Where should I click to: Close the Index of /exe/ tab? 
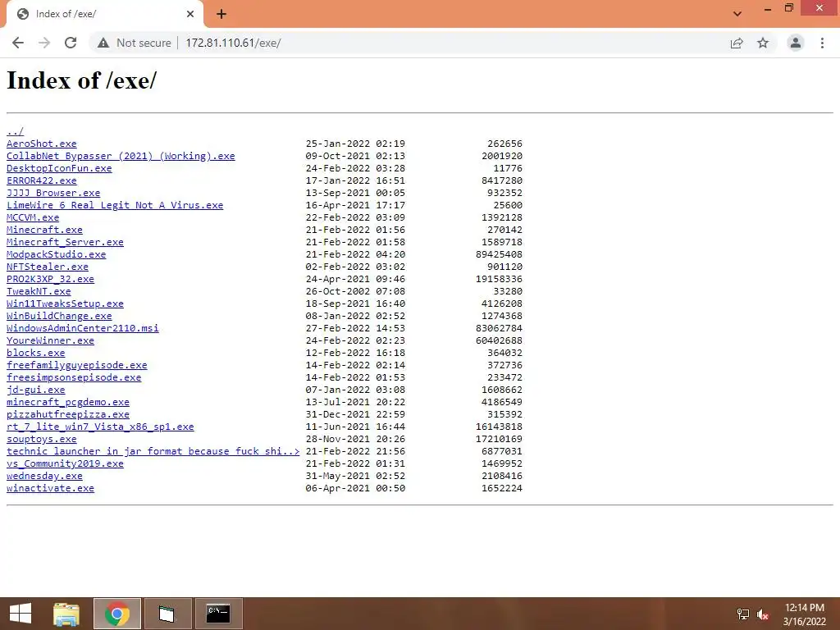[x=190, y=14]
